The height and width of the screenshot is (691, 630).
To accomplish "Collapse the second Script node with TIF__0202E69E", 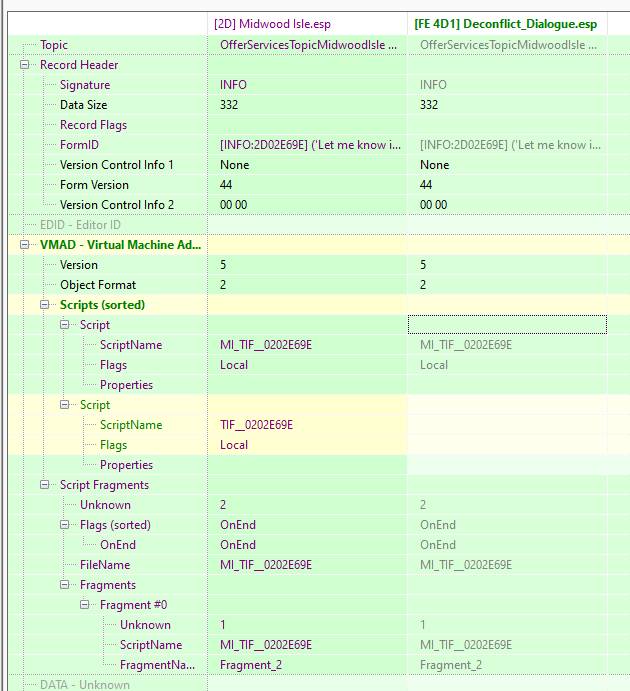I will click(x=65, y=405).
